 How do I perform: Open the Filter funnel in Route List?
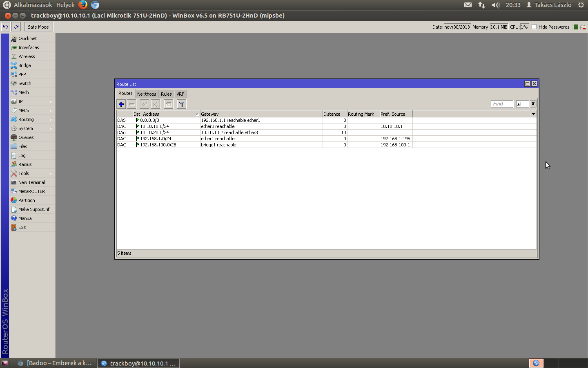pyautogui.click(x=182, y=104)
